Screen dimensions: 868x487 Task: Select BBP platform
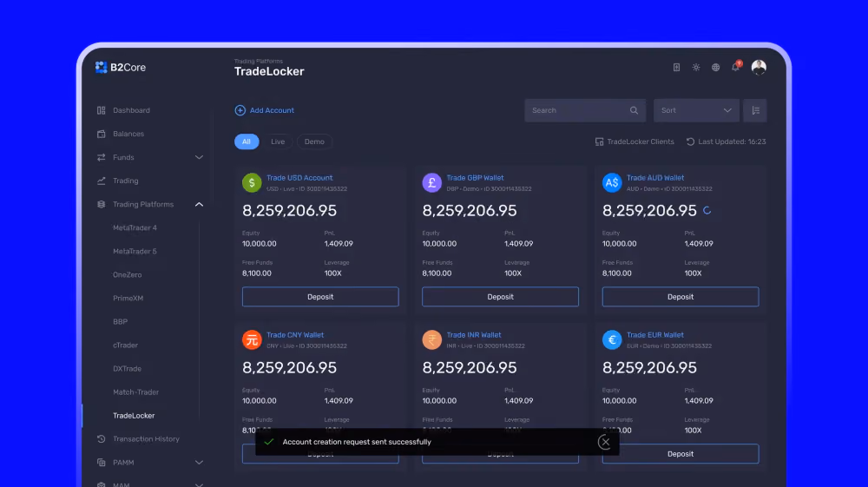[120, 321]
